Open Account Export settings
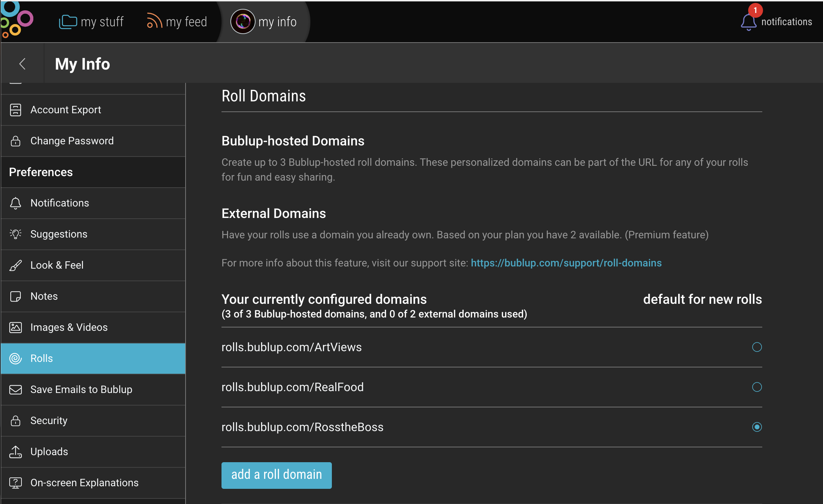Screen dimensions: 823x504 [93, 110]
